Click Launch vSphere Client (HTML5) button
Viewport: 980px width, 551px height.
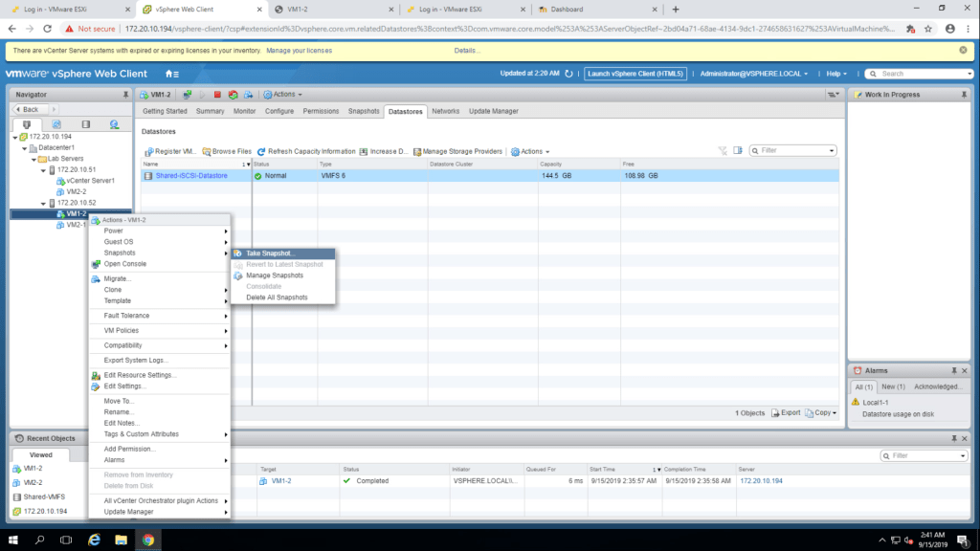tap(635, 74)
